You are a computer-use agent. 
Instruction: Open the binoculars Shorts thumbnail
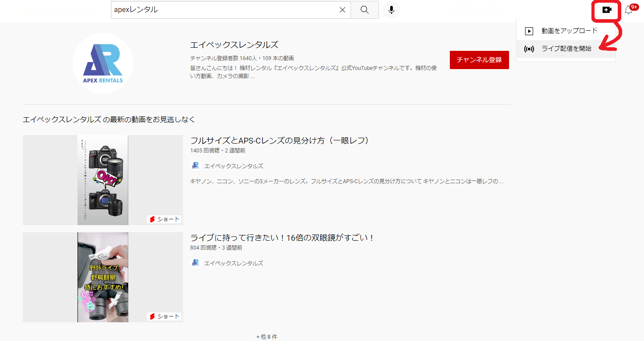pyautogui.click(x=103, y=277)
